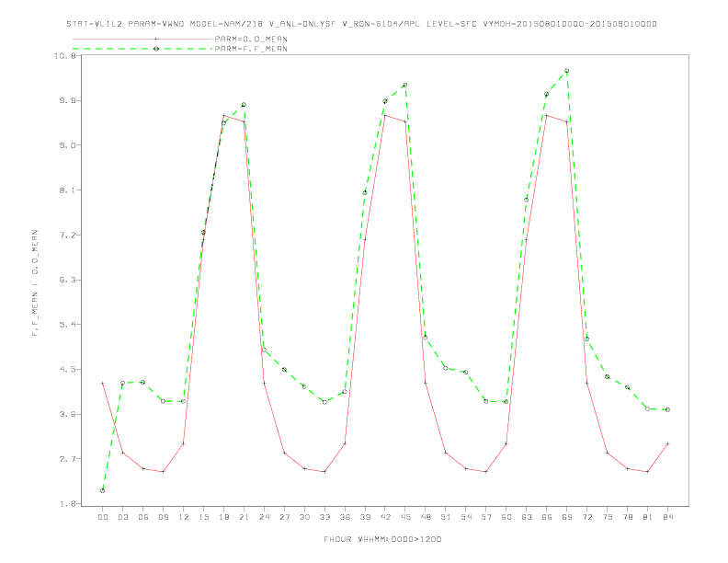Click the PARM=O.O_MEAN legend label
Screen dimensions: 728x563
pyautogui.click(x=251, y=39)
